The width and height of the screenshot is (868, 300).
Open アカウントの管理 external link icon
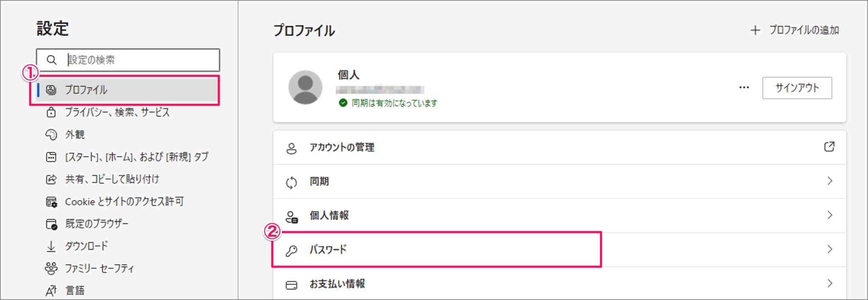tap(829, 146)
